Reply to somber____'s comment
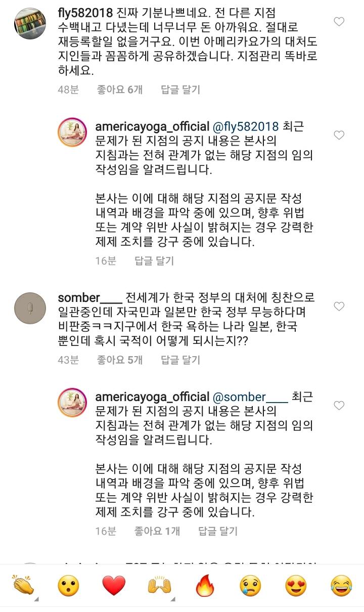Image resolution: width=364 pixels, height=612 pixels. click(180, 360)
